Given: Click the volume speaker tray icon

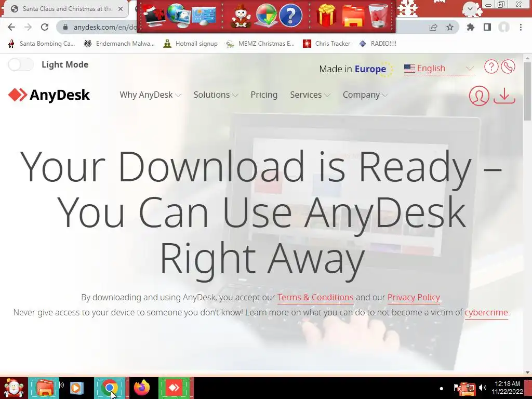Looking at the screenshot, I should 483,388.
